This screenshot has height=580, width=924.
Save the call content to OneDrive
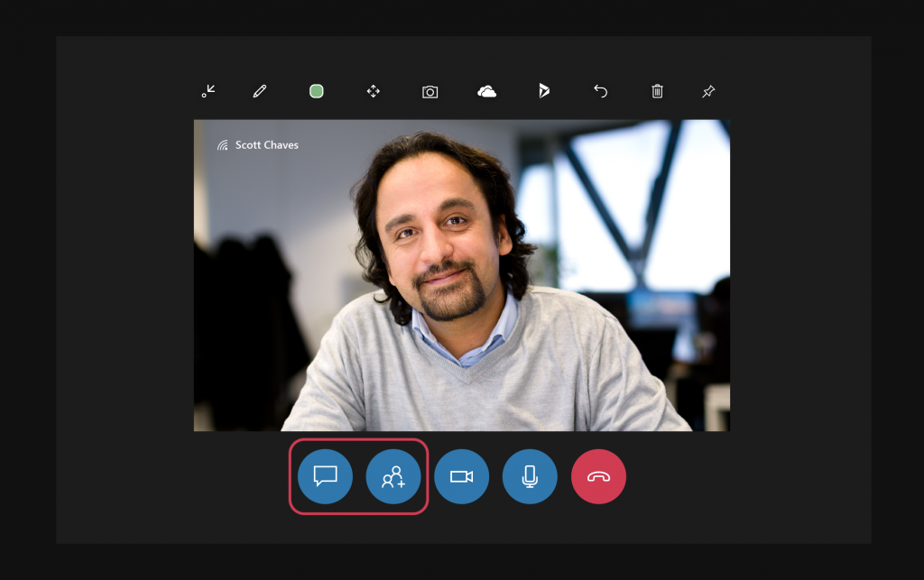487,91
